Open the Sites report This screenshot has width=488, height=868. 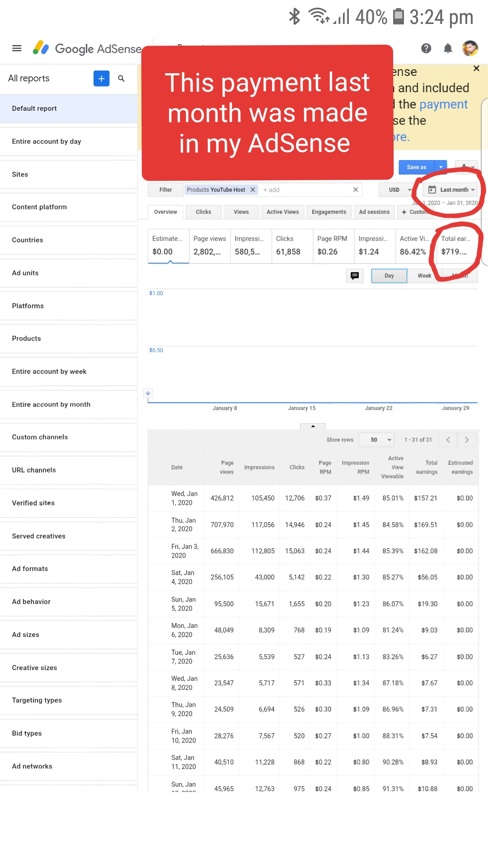(x=69, y=175)
